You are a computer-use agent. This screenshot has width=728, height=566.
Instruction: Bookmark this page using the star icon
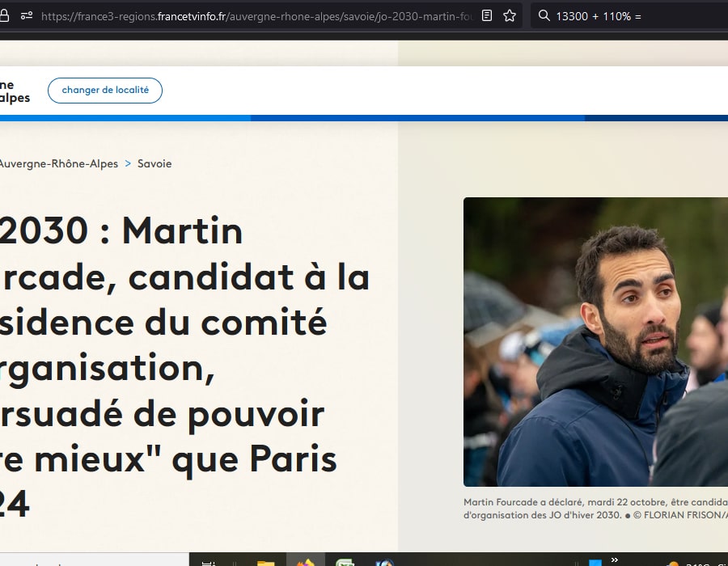click(x=510, y=15)
